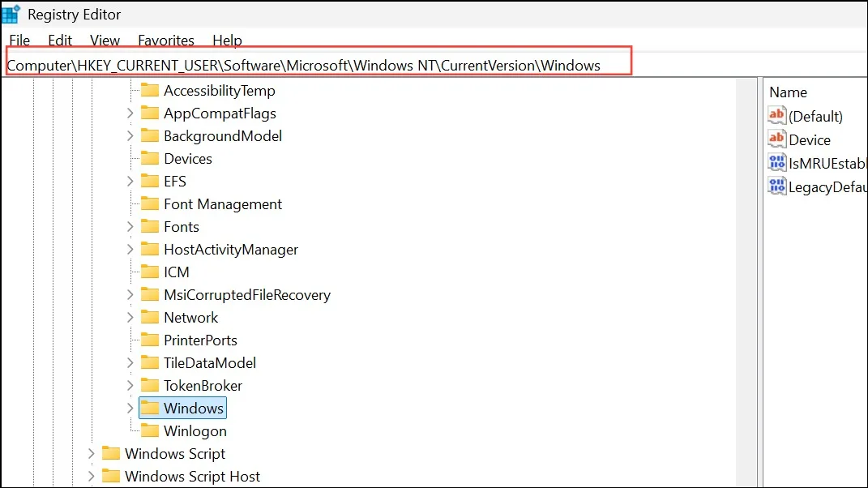Select the Winlogon folder icon
868x488 pixels.
pos(149,430)
